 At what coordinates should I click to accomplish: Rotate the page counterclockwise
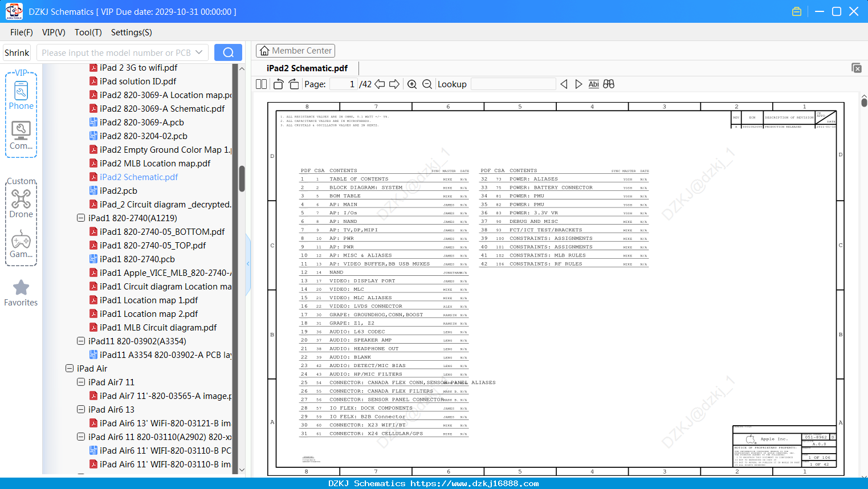(x=279, y=84)
